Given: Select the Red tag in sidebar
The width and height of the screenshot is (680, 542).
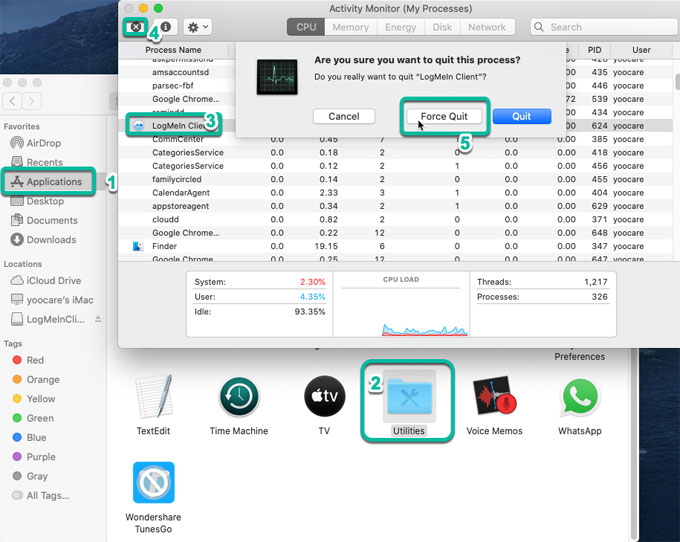Looking at the screenshot, I should pyautogui.click(x=35, y=360).
